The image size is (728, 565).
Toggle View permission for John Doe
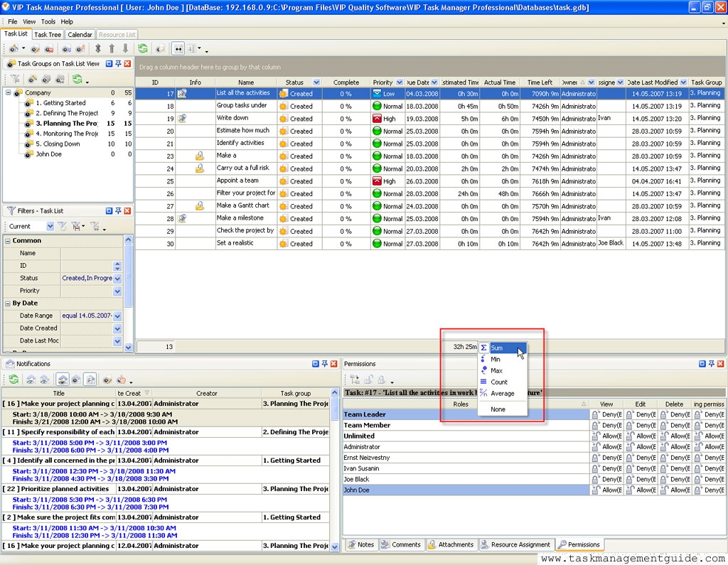[607, 490]
